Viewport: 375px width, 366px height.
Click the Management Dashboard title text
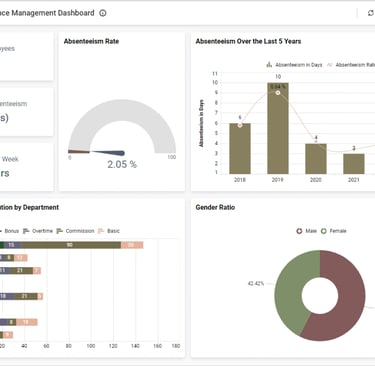[53, 13]
